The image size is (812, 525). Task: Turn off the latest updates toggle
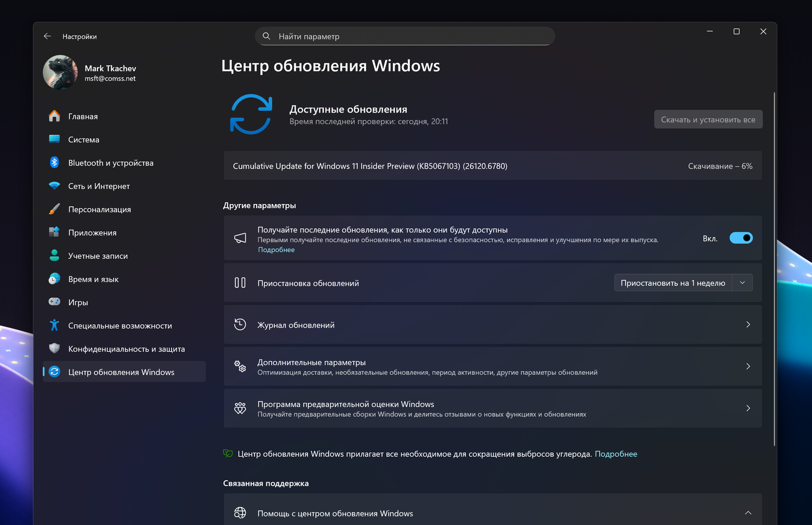[741, 238]
